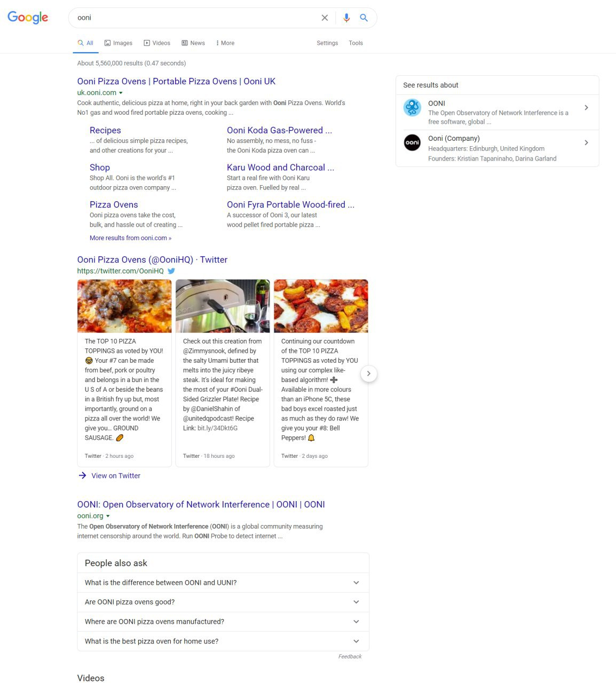Open dropdown arrow next to ooni.org
The image size is (616, 683).
click(108, 516)
